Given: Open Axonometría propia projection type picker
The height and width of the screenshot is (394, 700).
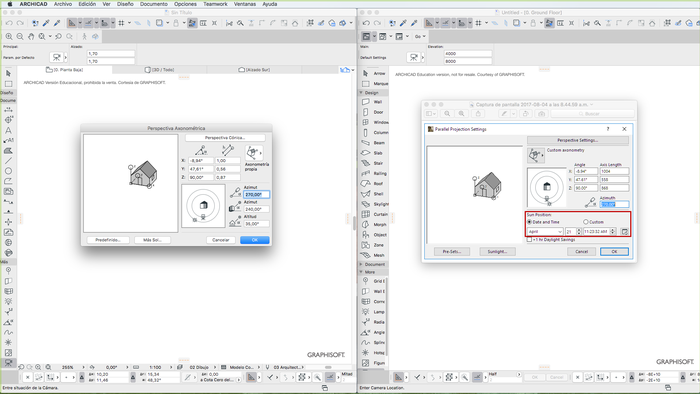Looking at the screenshot, I should click(x=254, y=153).
